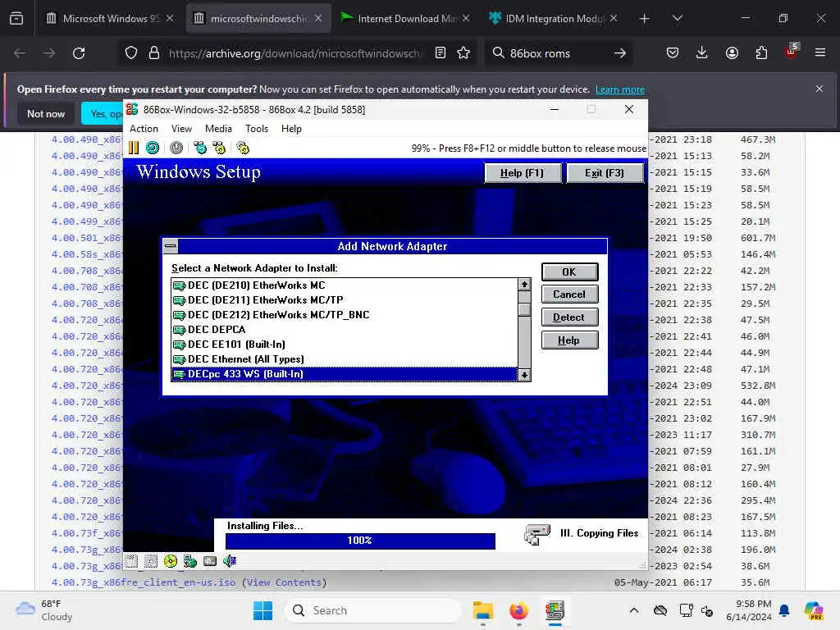Show hidden tray icons chevron
840x630 pixels.
coord(634,610)
